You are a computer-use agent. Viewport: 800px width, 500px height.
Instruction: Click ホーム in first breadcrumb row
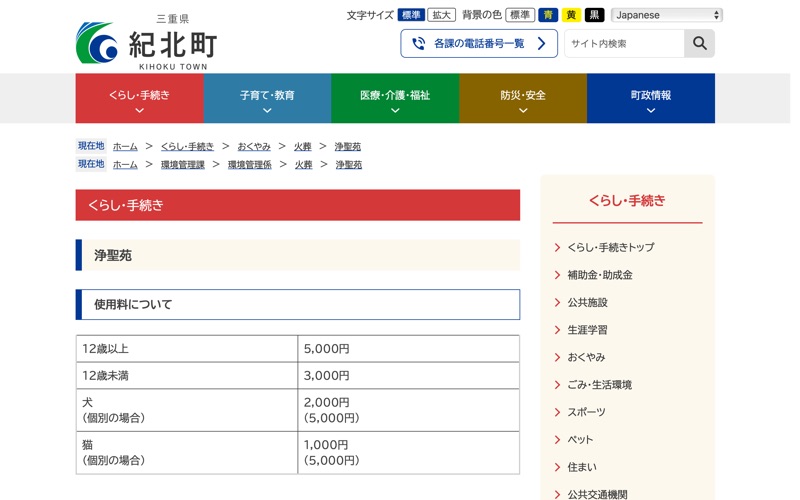tap(125, 146)
